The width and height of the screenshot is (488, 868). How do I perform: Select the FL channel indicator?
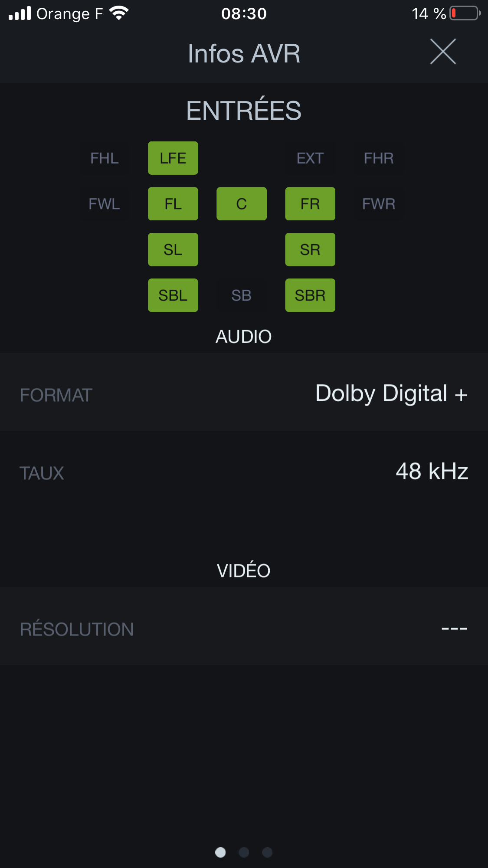click(173, 204)
